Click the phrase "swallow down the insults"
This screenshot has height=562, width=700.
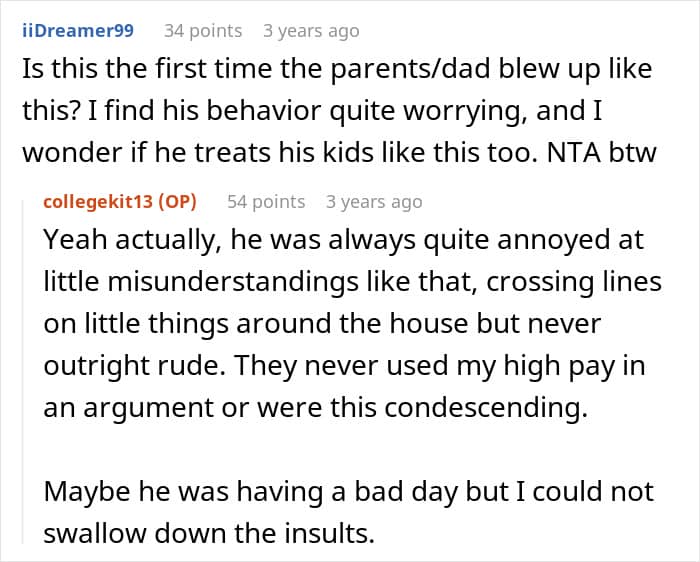(209, 535)
